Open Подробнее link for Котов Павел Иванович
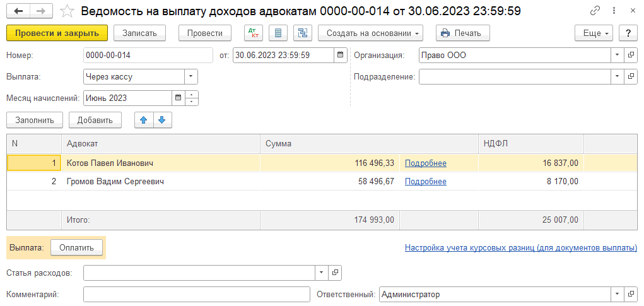The height and width of the screenshot is (306, 644). pyautogui.click(x=425, y=163)
